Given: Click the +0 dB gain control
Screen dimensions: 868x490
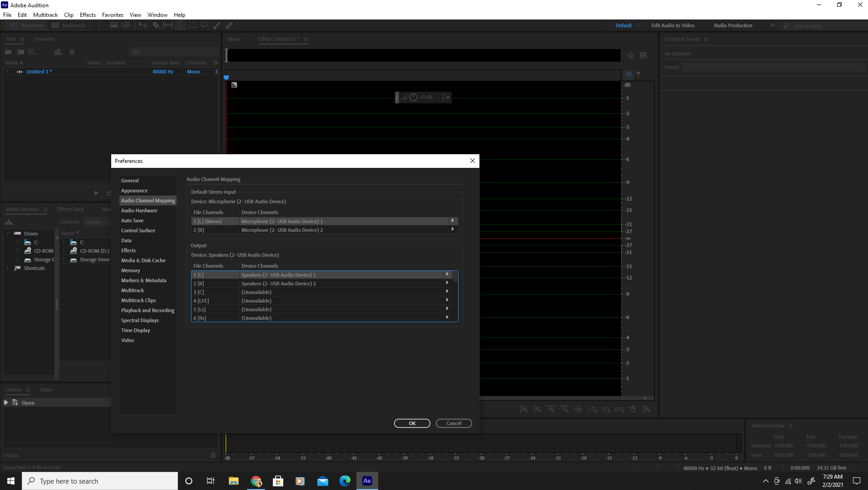Looking at the screenshot, I should 426,97.
